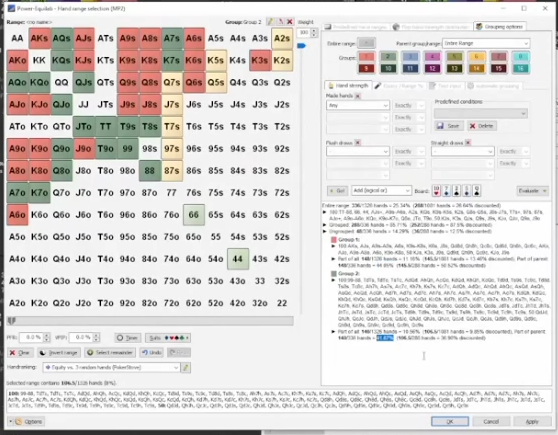The width and height of the screenshot is (558, 435).
Task: Click the Invert range button
Action: coord(59,352)
